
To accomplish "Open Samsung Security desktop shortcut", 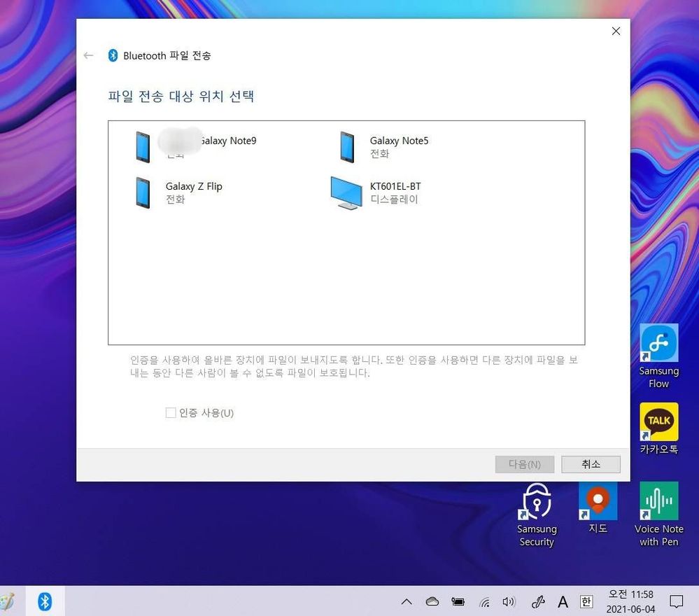I will pos(537,514).
